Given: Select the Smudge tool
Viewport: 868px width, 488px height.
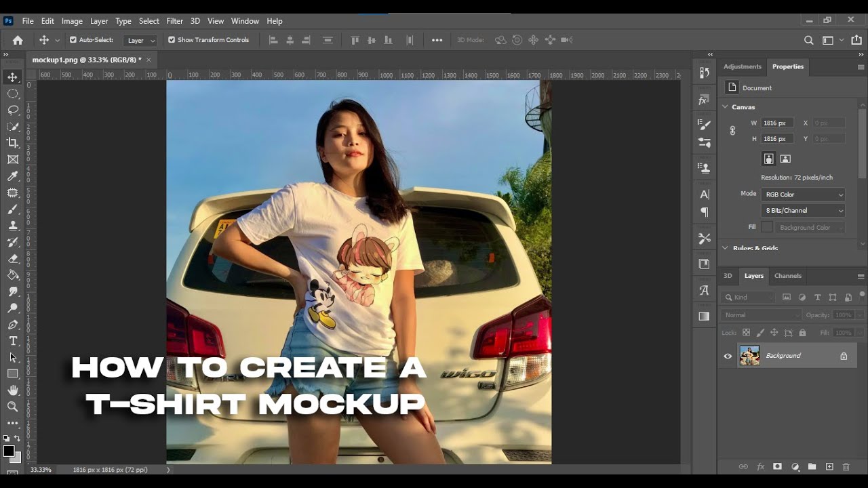Looking at the screenshot, I should coord(13,291).
